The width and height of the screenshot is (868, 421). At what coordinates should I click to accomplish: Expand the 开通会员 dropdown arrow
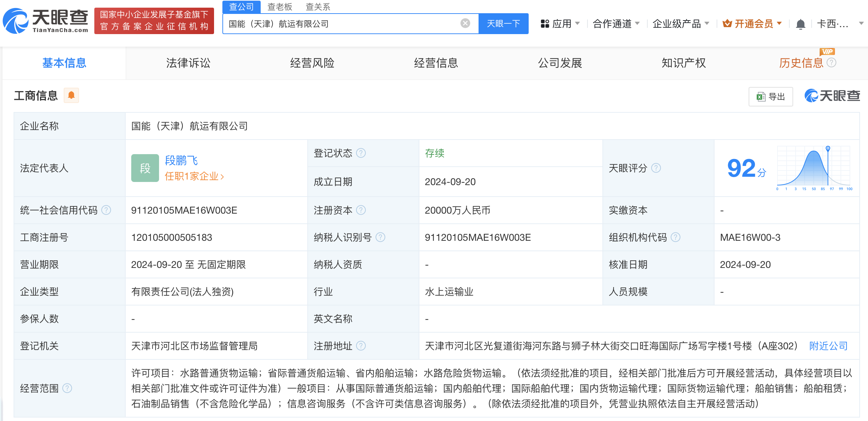coord(780,23)
